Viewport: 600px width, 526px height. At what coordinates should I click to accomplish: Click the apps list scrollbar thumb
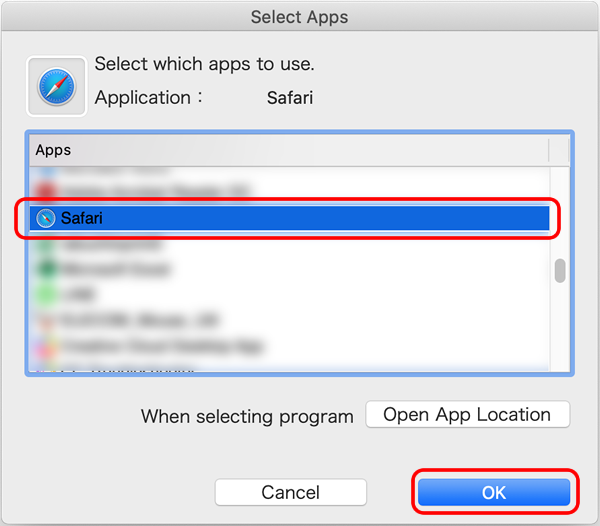pyautogui.click(x=560, y=271)
